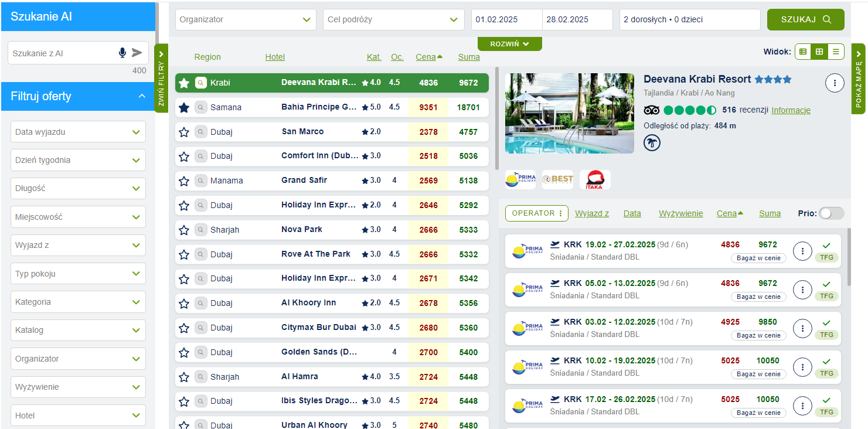The height and width of the screenshot is (429, 868).
Task: Sort the hotel list by Kat. column
Action: click(x=374, y=57)
